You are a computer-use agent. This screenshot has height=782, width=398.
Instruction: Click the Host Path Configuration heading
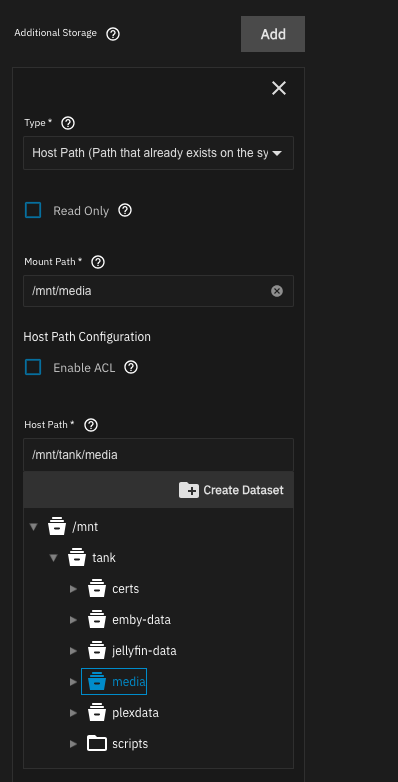click(x=87, y=337)
